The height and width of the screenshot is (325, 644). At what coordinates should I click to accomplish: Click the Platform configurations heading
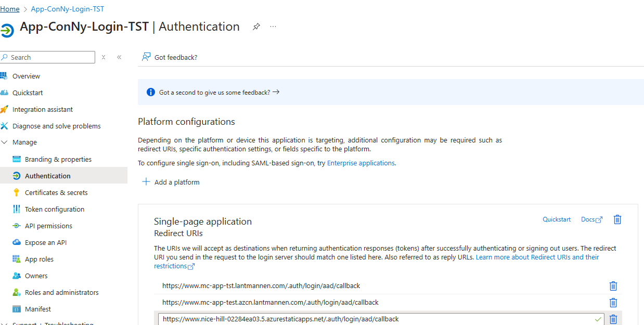(x=186, y=122)
